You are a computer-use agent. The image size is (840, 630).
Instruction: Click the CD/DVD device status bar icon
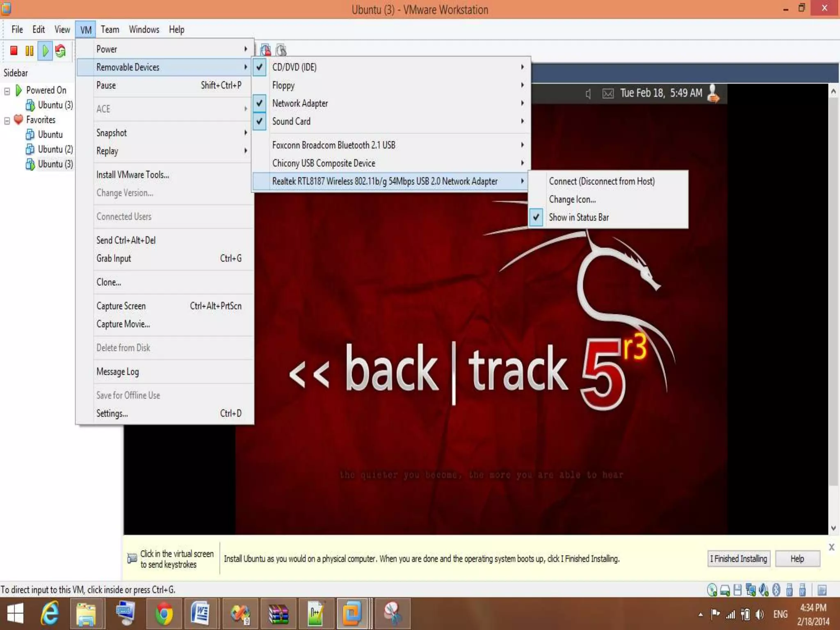coord(712,590)
